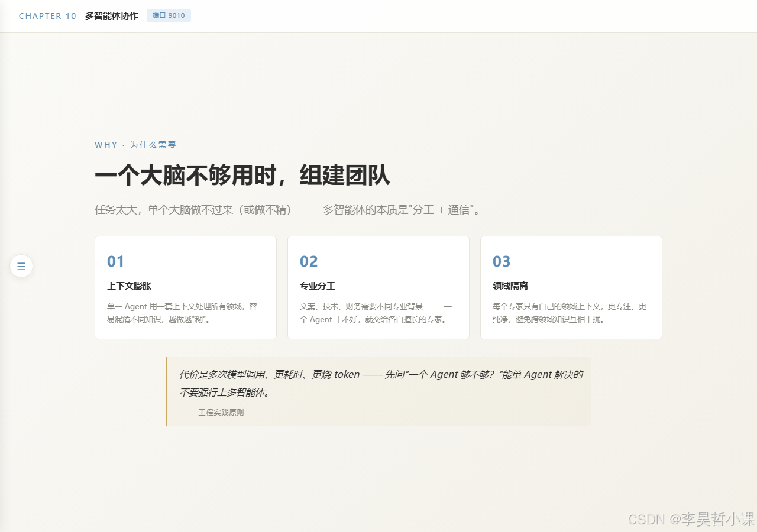Click the 上下文膨胀 card title

129,286
